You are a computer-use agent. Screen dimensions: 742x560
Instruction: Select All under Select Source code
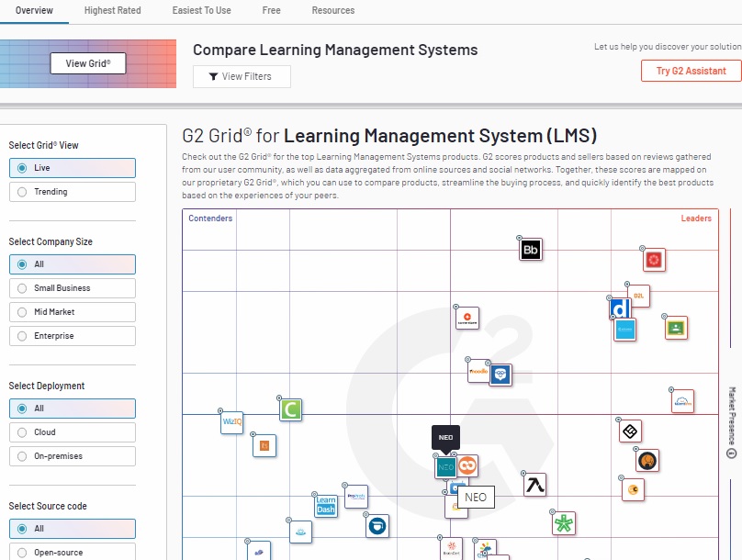73,529
